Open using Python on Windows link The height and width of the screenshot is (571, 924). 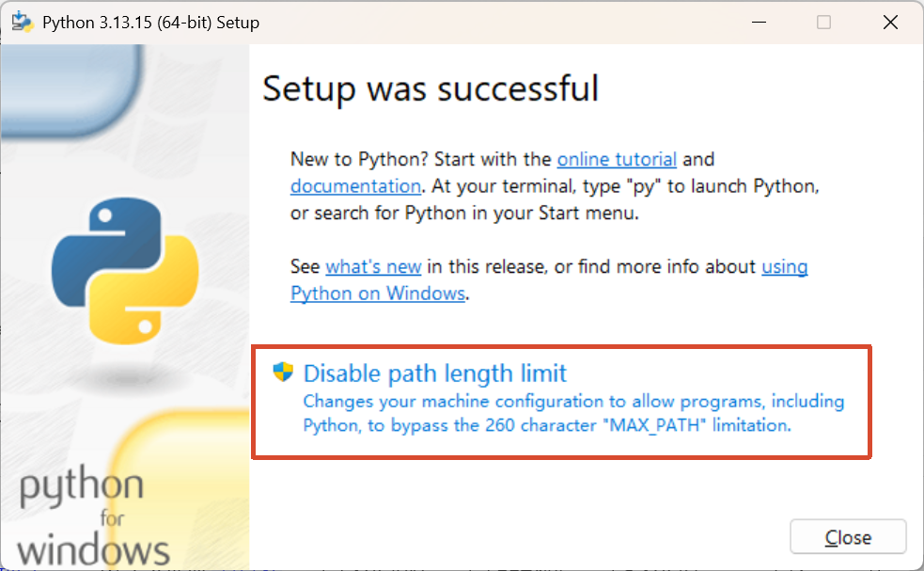tap(378, 293)
